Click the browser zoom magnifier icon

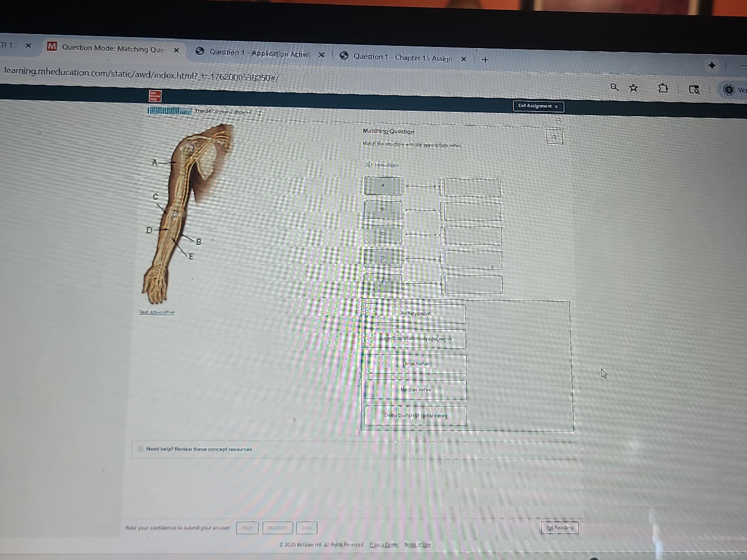coord(615,87)
